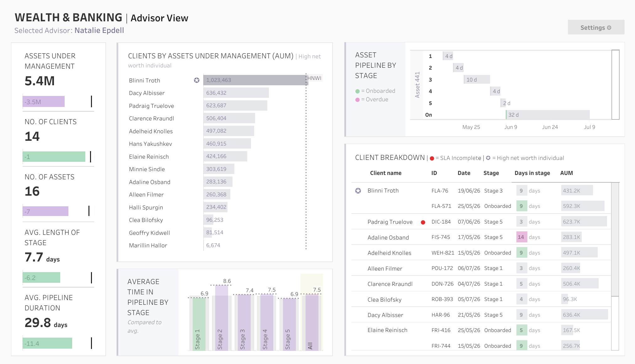Click the pink Overdue legend dot
This screenshot has width=635, height=364.
click(x=357, y=100)
